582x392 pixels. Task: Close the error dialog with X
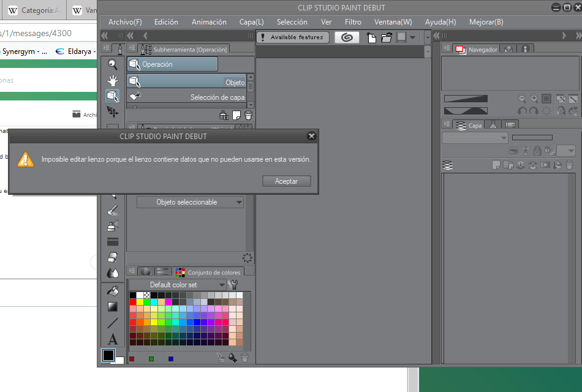[311, 136]
